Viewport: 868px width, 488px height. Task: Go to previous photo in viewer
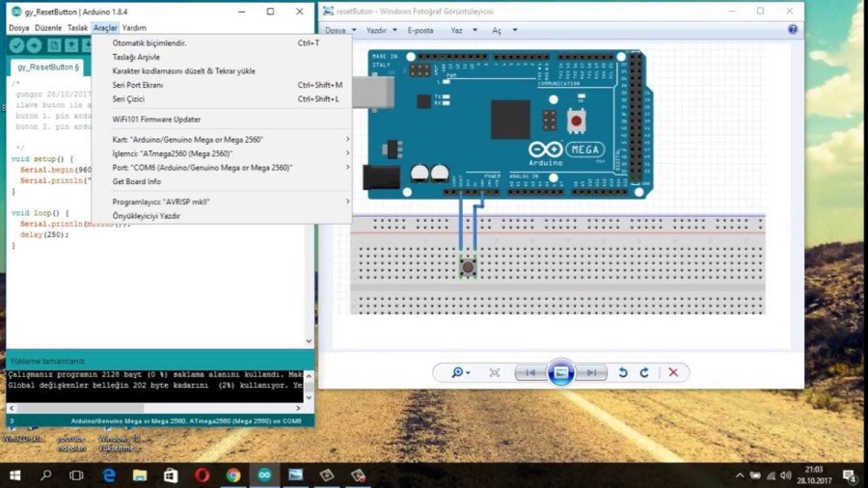click(x=529, y=373)
